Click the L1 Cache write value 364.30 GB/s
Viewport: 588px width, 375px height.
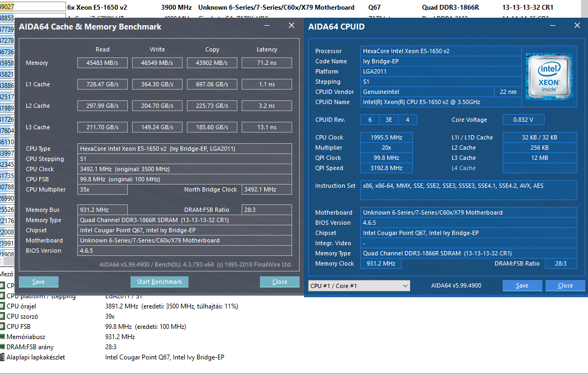tap(157, 84)
